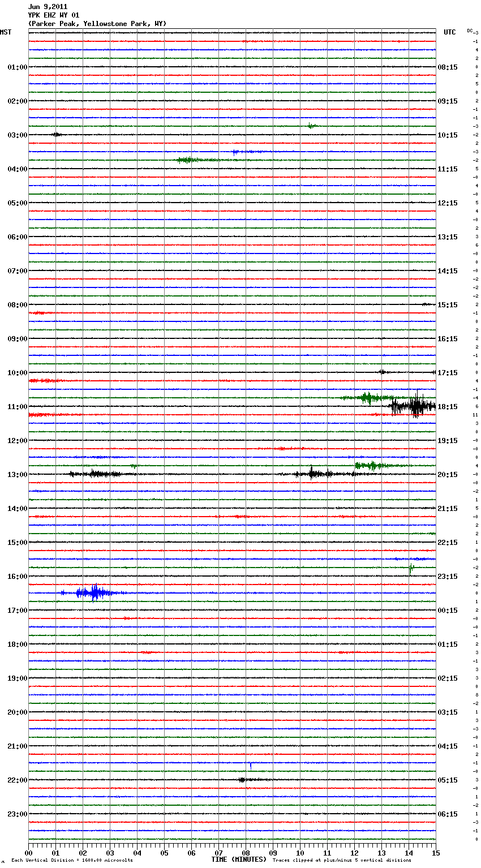481x868 pixels.
Task: Select the 20:00 MST time label
Action: tap(18, 712)
